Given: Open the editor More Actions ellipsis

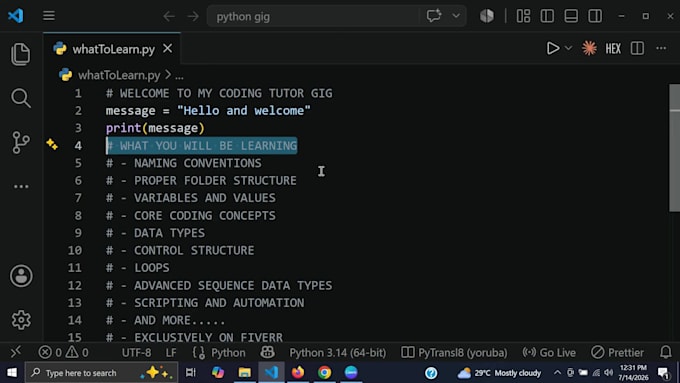Looking at the screenshot, I should tap(661, 48).
